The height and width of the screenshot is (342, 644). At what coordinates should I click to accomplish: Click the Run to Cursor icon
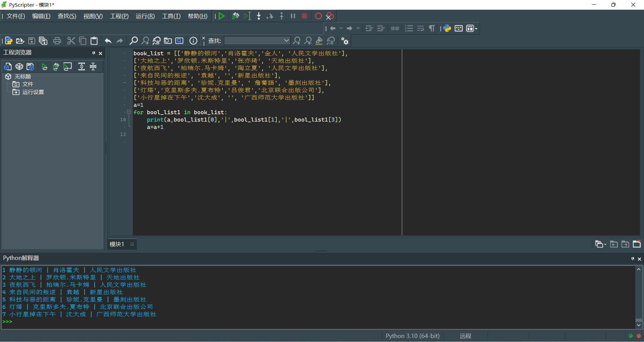click(x=247, y=16)
